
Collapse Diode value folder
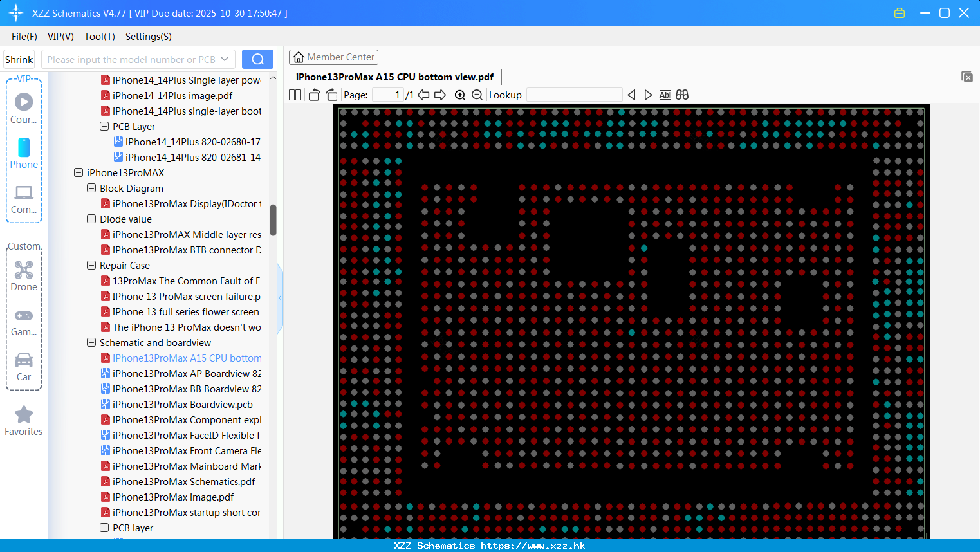tap(91, 219)
